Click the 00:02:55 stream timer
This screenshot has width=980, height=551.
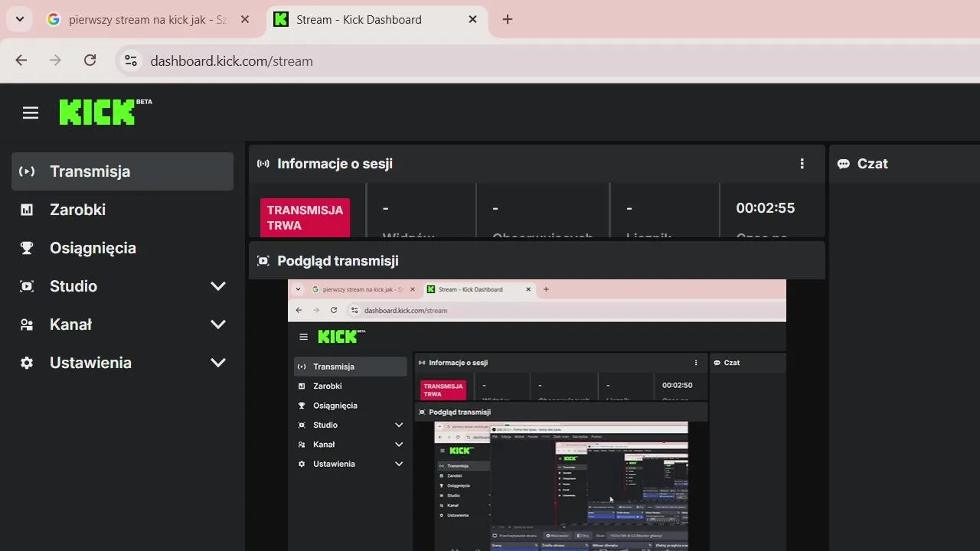[766, 208]
